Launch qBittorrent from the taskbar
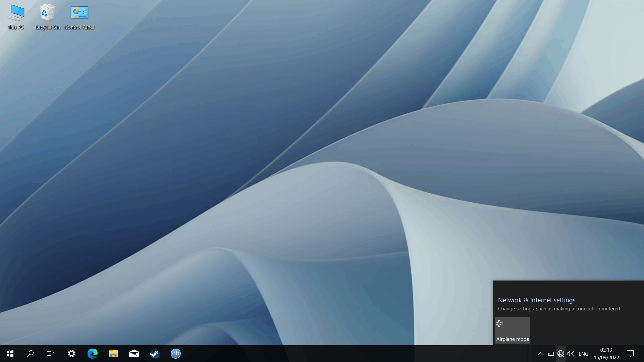Screen dimensions: 644x362 [x=175, y=354]
